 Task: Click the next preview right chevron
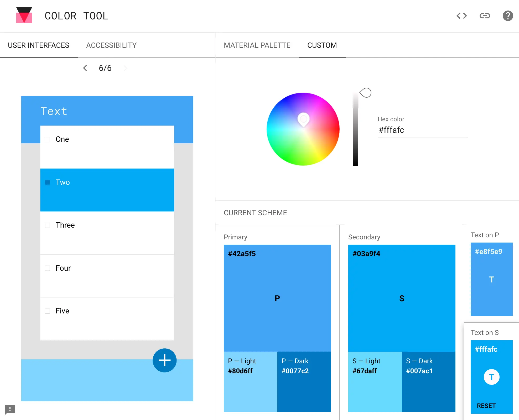(x=125, y=68)
